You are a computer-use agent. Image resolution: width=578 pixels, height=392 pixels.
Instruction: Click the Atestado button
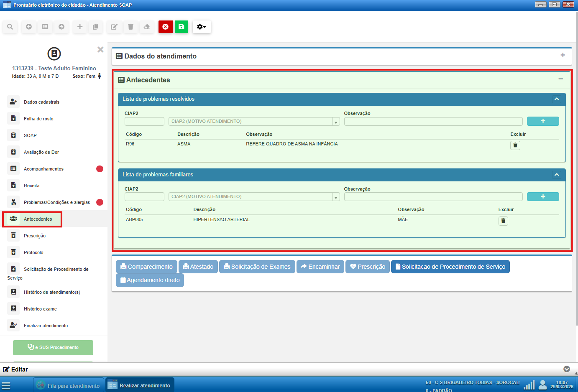pos(198,267)
